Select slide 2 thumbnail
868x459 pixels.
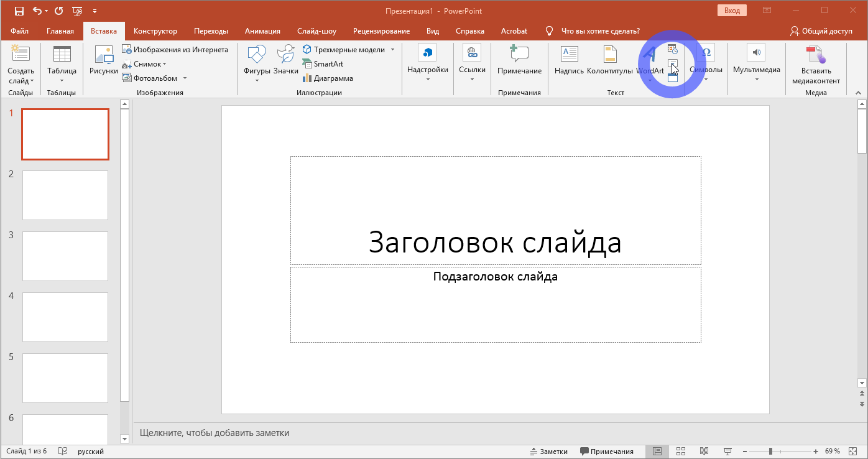(x=65, y=195)
